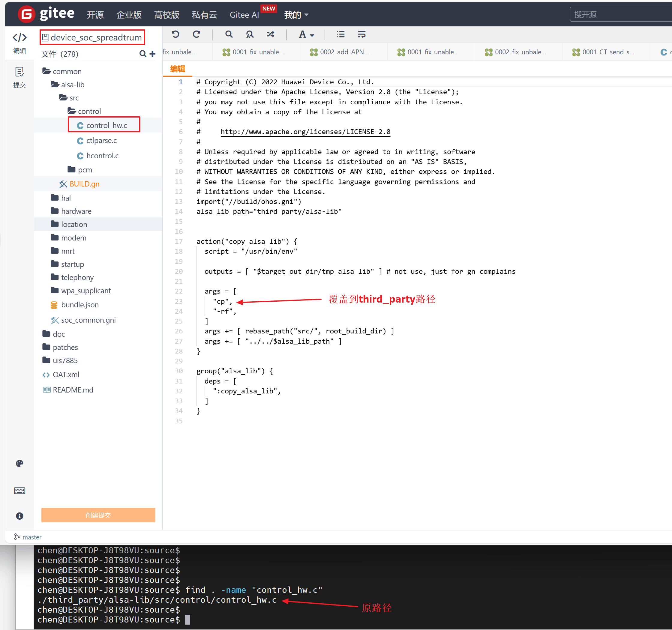Open the search magnifier in editor toolbar
Viewport: 672px width, 630px height.
tap(229, 34)
